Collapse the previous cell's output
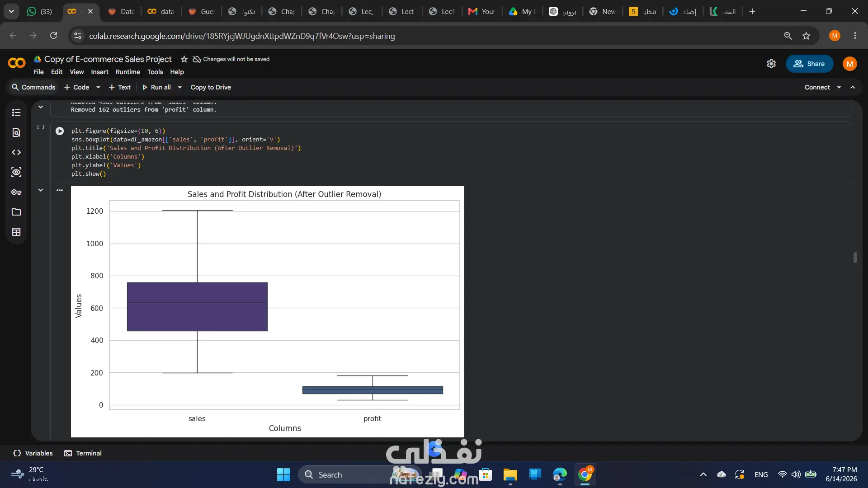 pyautogui.click(x=41, y=107)
